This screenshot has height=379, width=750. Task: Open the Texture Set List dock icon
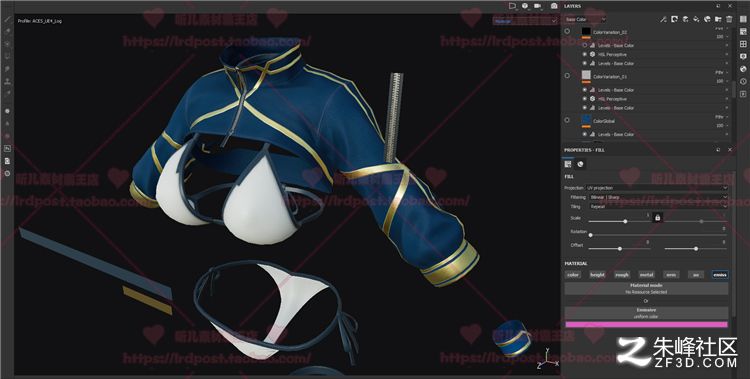pos(743,19)
